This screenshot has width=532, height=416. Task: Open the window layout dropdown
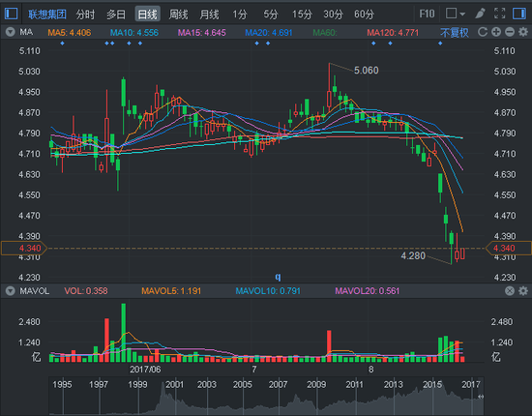pos(455,14)
